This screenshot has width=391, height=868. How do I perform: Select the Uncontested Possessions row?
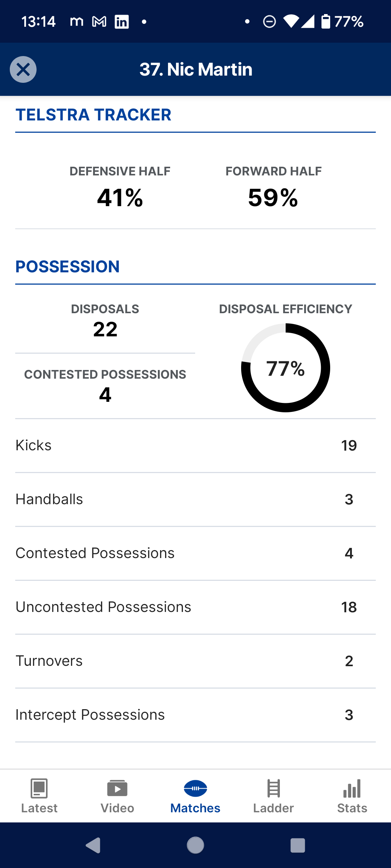click(x=195, y=607)
